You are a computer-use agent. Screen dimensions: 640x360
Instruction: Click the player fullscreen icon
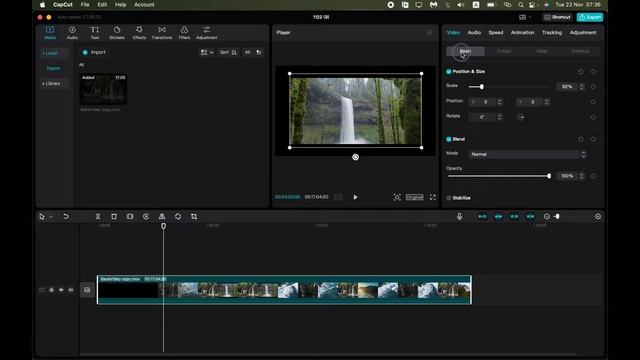pos(433,197)
